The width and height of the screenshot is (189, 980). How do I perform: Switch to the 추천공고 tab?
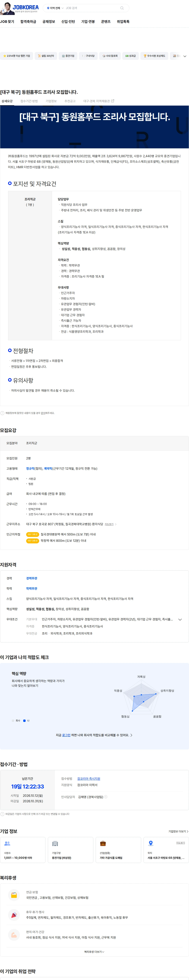[x=70, y=101]
